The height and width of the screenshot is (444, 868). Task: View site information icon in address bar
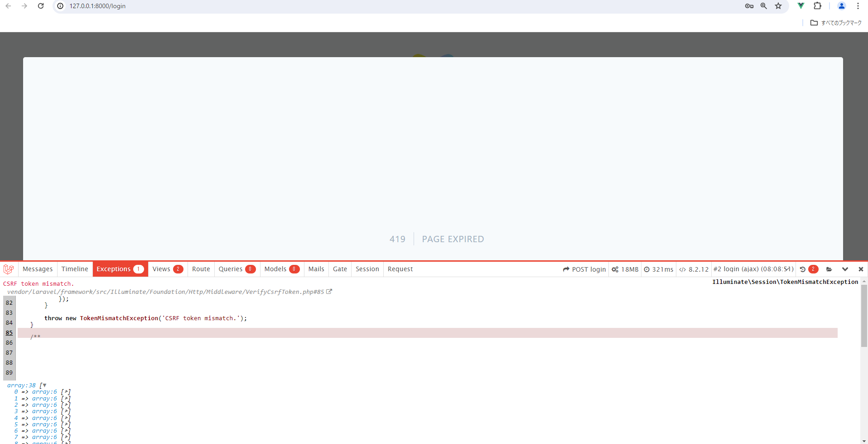[60, 6]
